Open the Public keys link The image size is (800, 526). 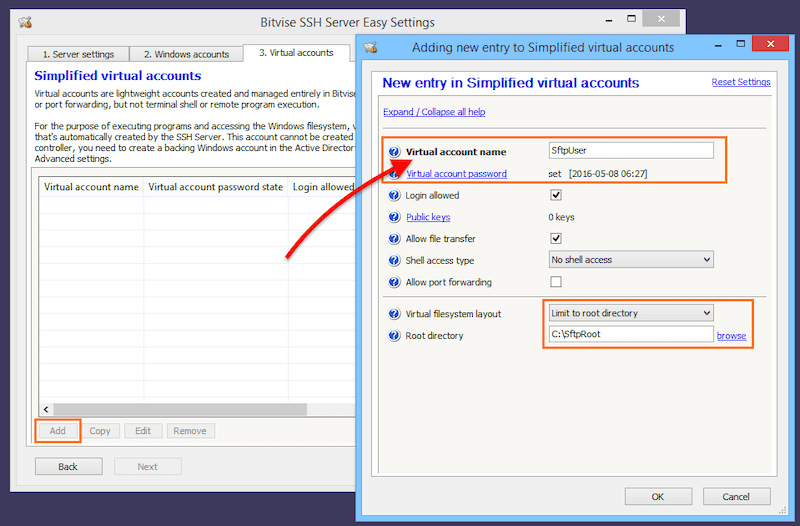point(428,217)
